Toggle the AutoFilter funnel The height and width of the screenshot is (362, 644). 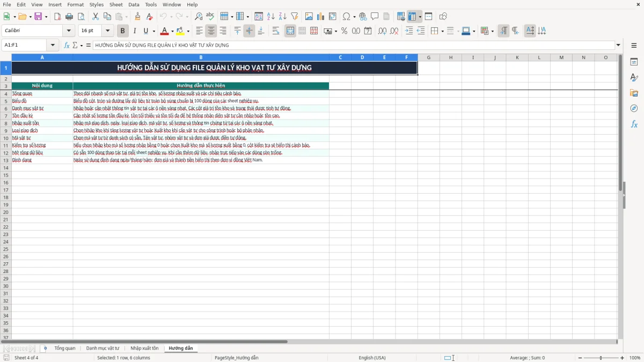[x=294, y=17]
